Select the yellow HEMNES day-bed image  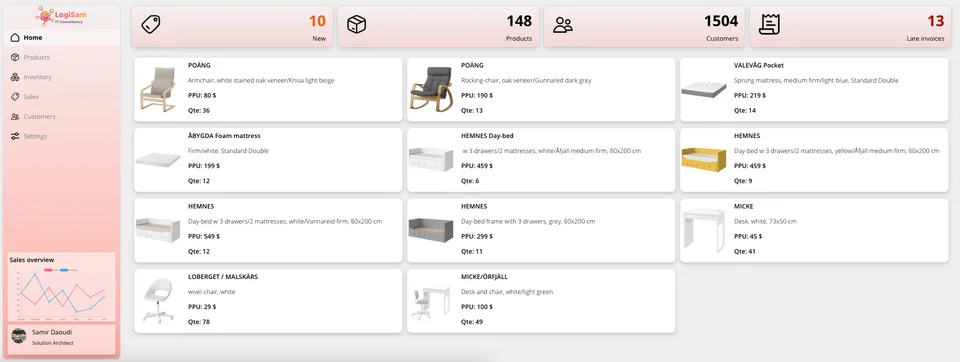click(x=703, y=160)
